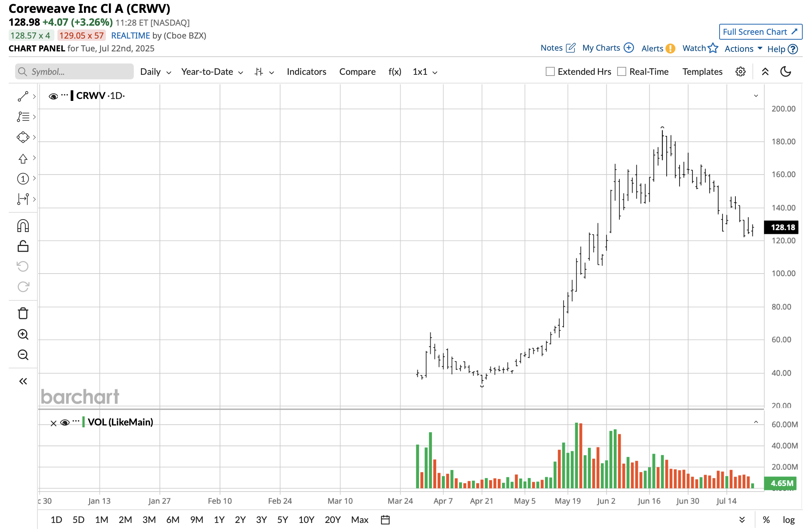Open the date range calendar picker
Screen dimensions: 808x532
coord(385,520)
